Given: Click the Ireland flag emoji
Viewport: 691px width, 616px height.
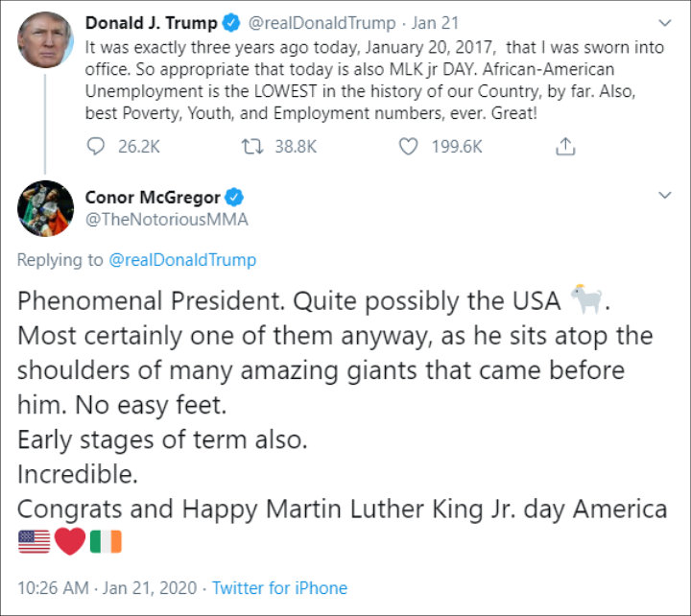Looking at the screenshot, I should pos(106,541).
